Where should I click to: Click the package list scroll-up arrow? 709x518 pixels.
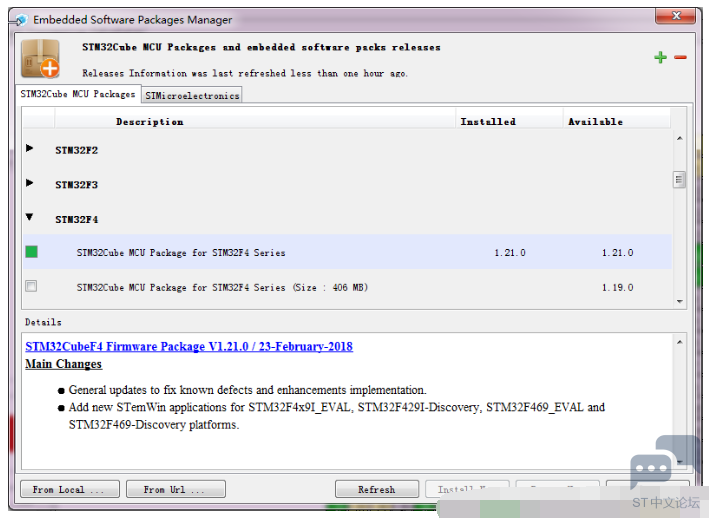point(680,139)
